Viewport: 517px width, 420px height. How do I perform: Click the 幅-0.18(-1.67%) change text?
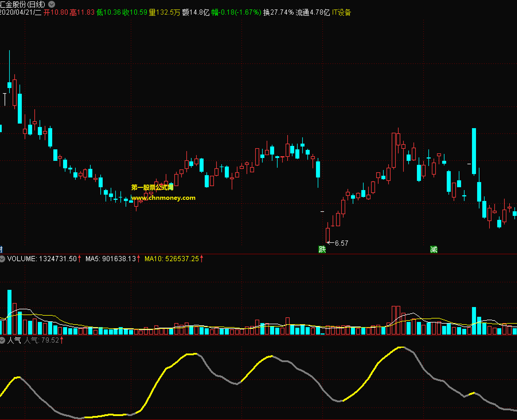[x=236, y=12]
